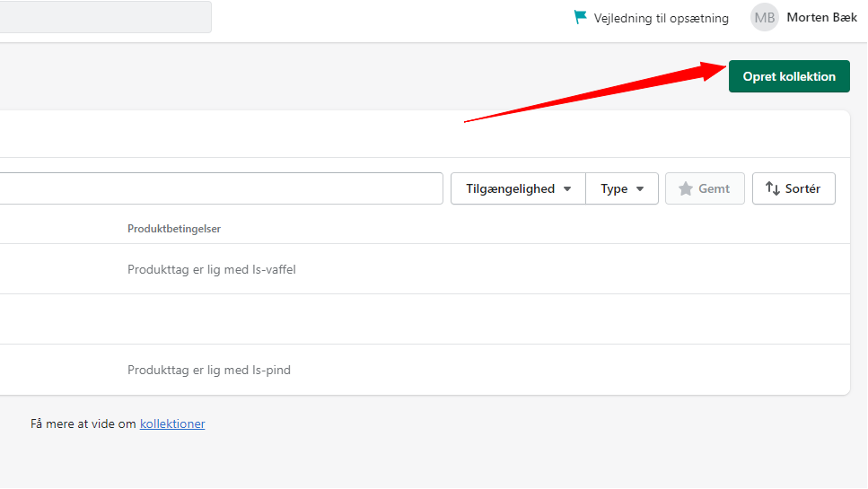
Task: Click the top search bar field
Action: pyautogui.click(x=105, y=16)
